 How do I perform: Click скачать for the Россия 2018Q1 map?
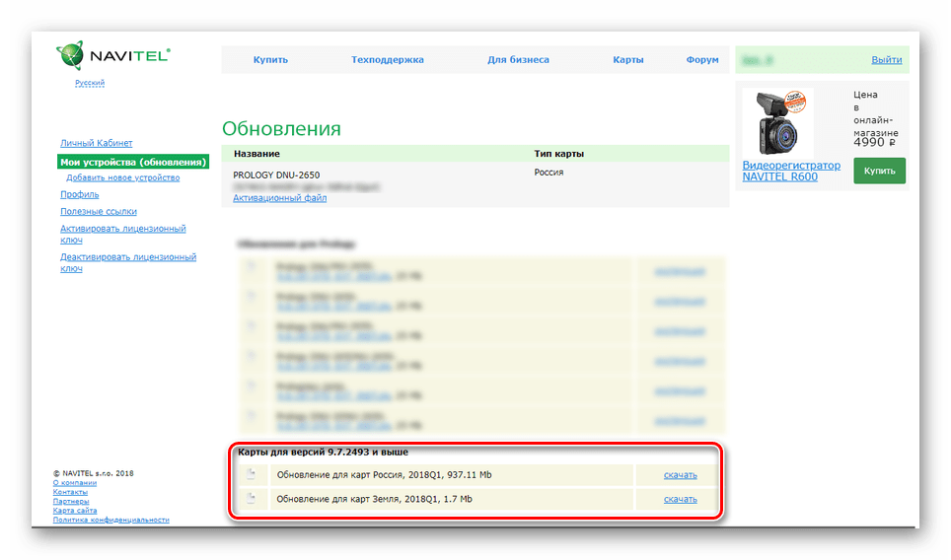[x=680, y=475]
